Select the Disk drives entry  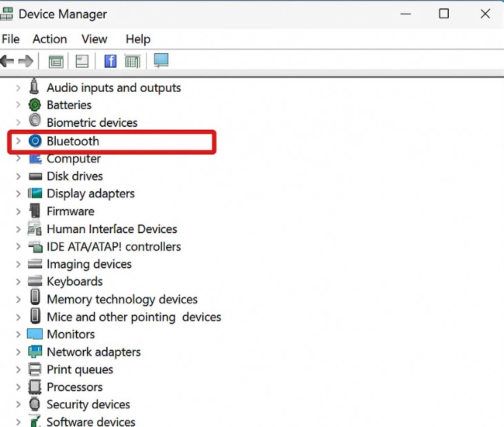tap(74, 176)
